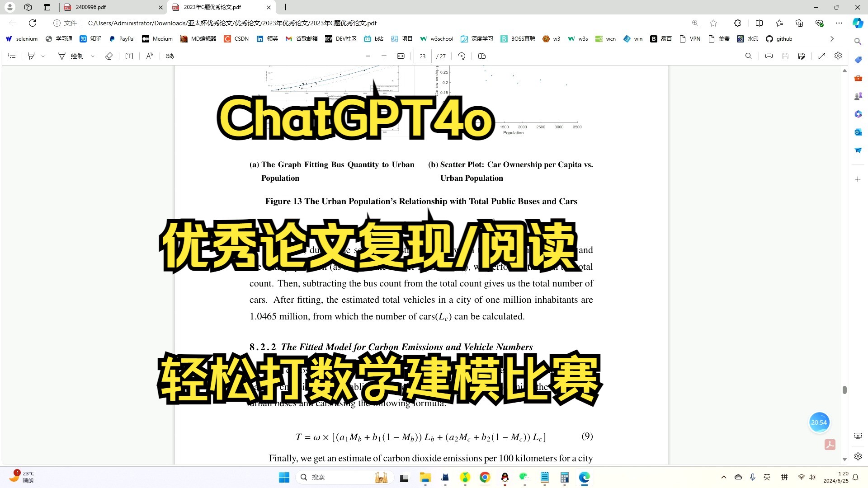
Task: Open the Outlook sidebar icon
Action: point(858,132)
